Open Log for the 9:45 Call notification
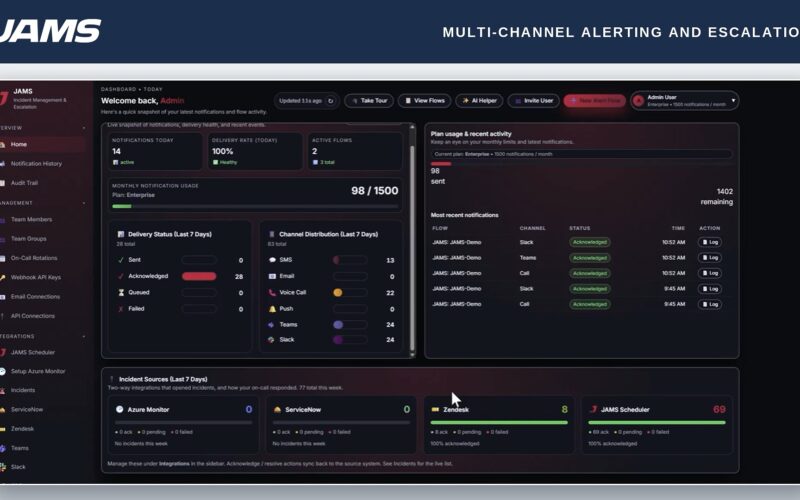The image size is (800, 500). coord(710,304)
